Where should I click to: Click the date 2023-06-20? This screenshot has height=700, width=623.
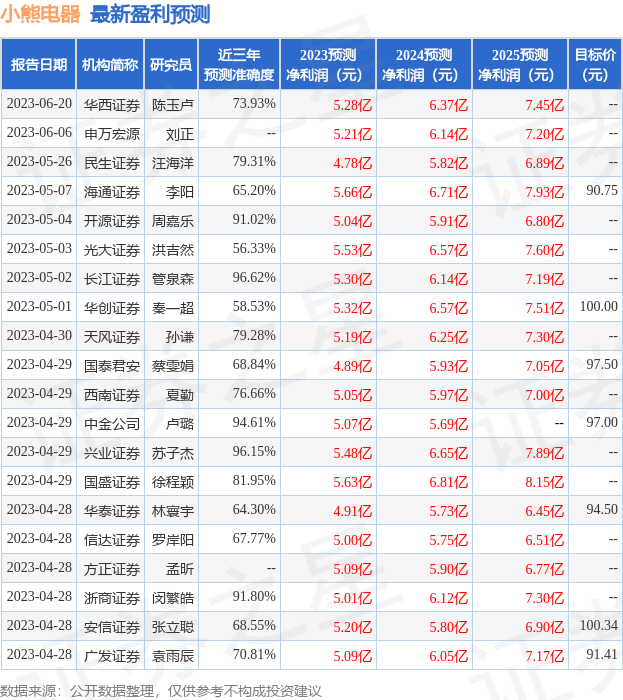point(39,104)
